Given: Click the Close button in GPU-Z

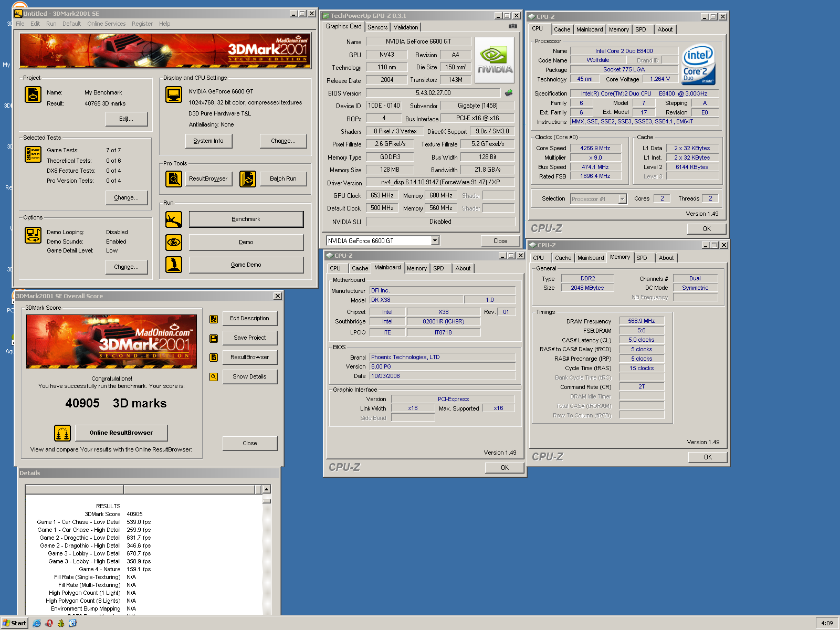Looking at the screenshot, I should [x=500, y=241].
